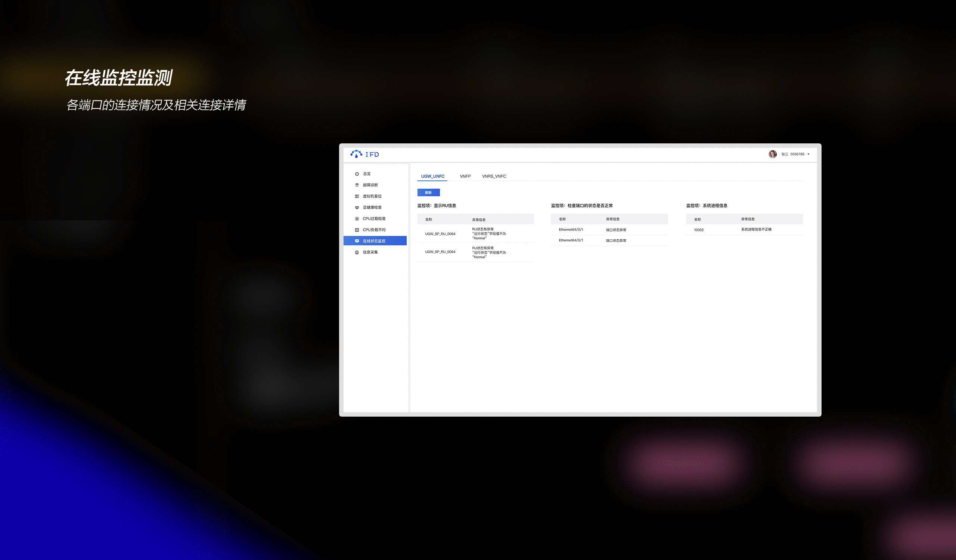Click the 10002 process cell
Screen dimensions: 956x560
699,230
